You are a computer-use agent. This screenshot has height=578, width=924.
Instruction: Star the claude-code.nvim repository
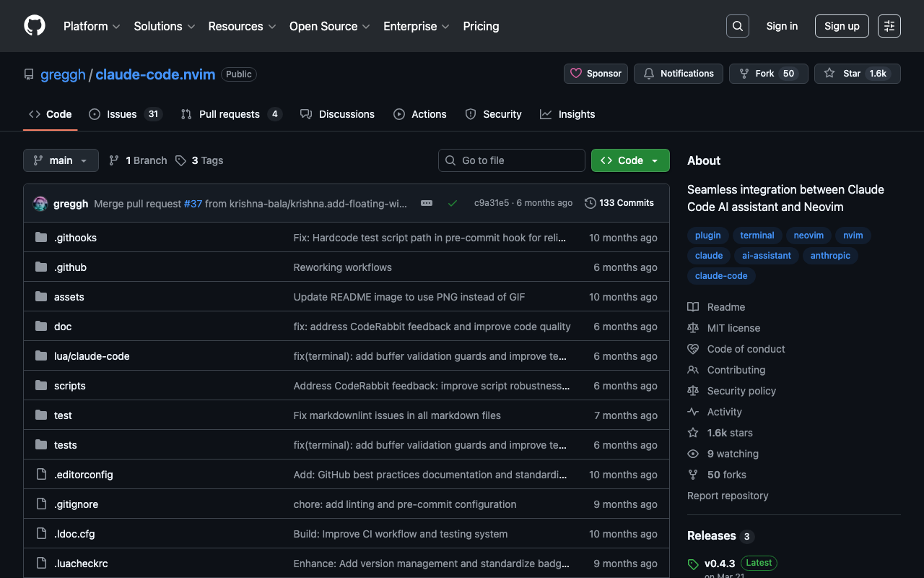(x=844, y=74)
